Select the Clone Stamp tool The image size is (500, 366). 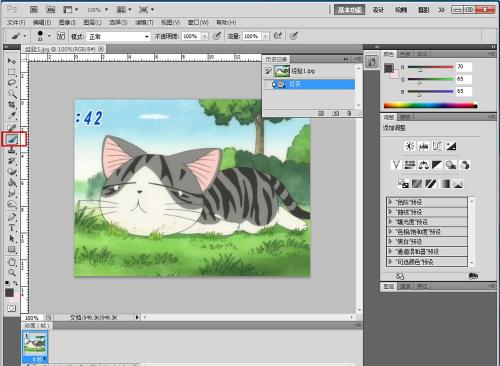pyautogui.click(x=12, y=150)
